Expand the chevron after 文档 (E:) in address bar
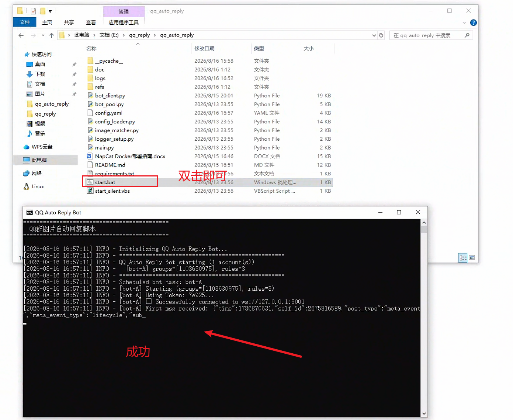 (124, 35)
